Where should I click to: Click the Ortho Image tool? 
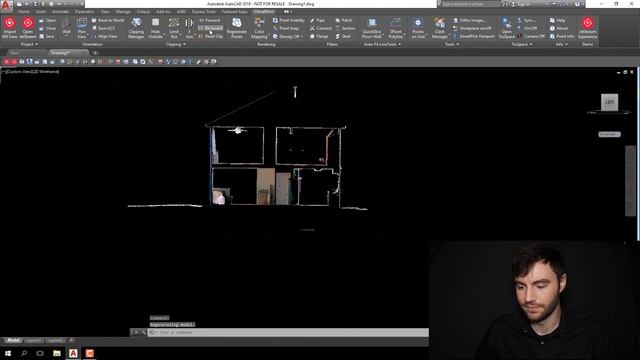[469, 20]
